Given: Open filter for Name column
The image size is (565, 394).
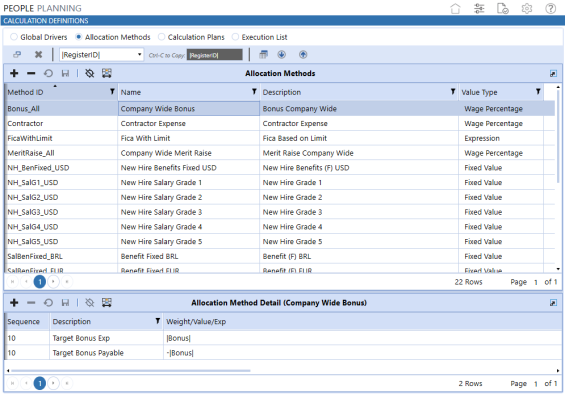Looking at the screenshot, I should [x=254, y=92].
